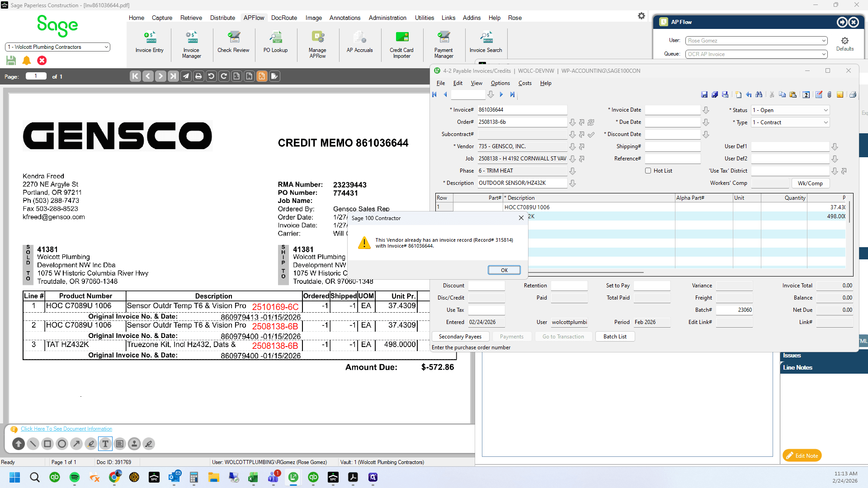
Task: Open the company selector dropdown
Action: pos(57,47)
